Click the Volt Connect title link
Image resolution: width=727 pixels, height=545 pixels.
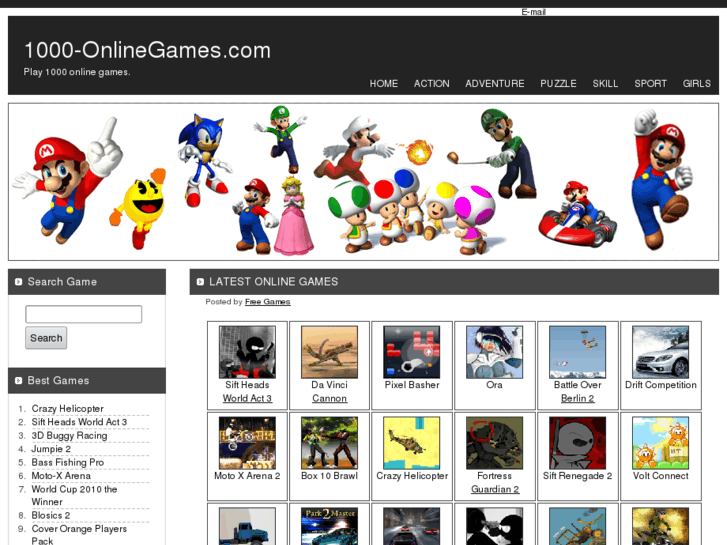coord(660,475)
